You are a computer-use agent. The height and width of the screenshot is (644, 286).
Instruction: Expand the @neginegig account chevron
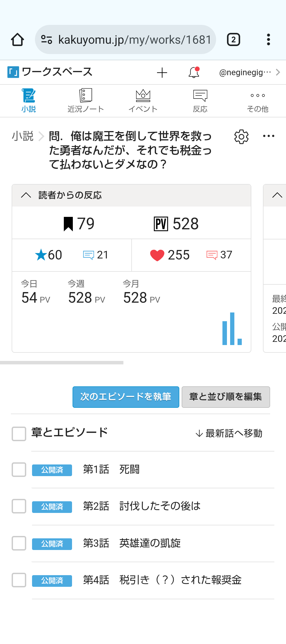[278, 72]
